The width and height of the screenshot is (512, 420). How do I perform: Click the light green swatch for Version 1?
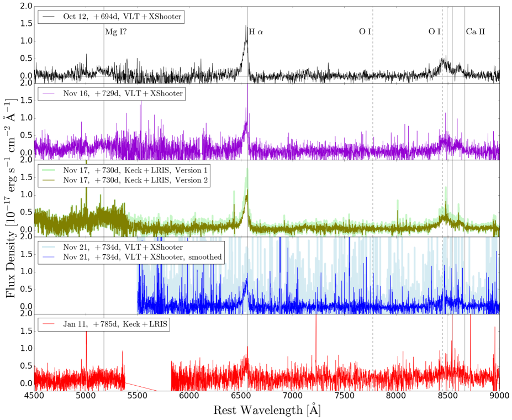click(x=48, y=170)
